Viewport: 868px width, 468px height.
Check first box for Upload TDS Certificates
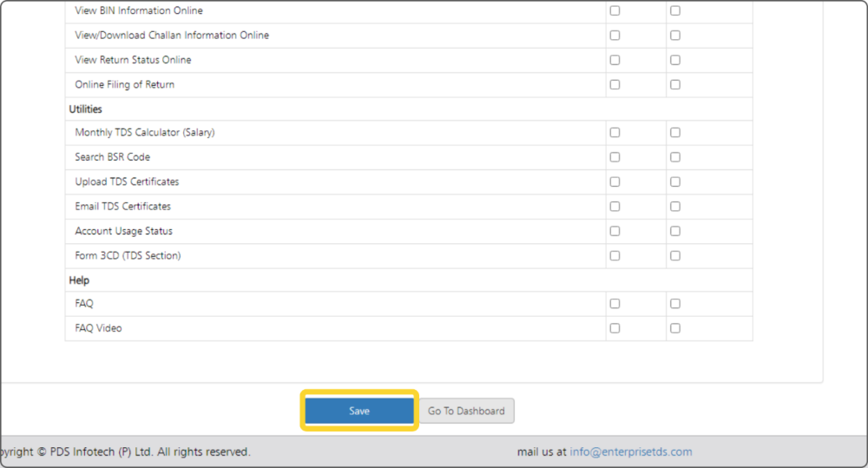pyautogui.click(x=615, y=182)
